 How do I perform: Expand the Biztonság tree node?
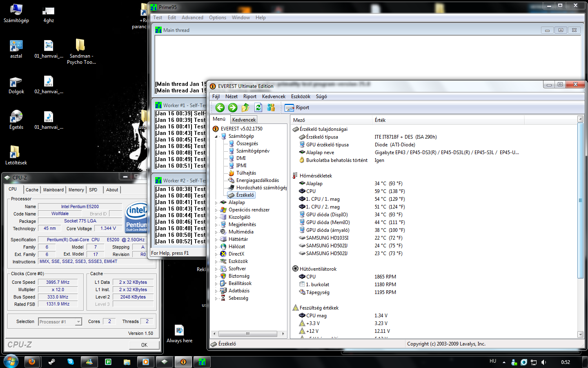216,276
